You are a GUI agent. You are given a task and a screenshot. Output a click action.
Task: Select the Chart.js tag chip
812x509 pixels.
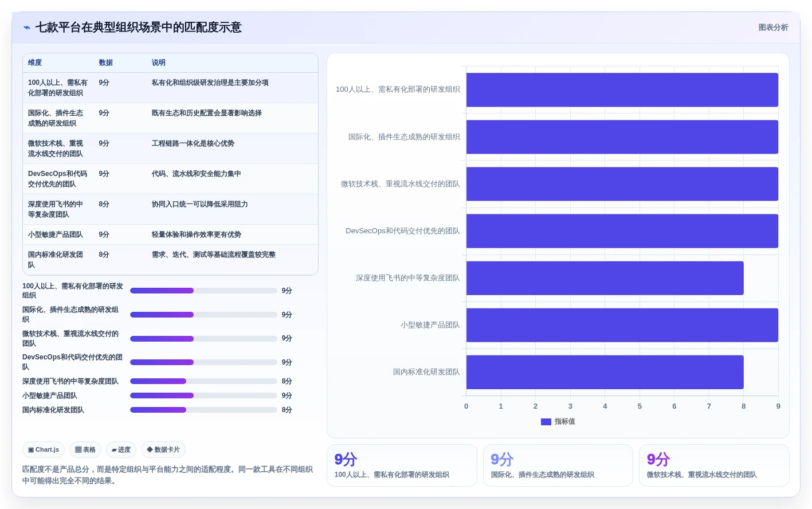coord(44,450)
